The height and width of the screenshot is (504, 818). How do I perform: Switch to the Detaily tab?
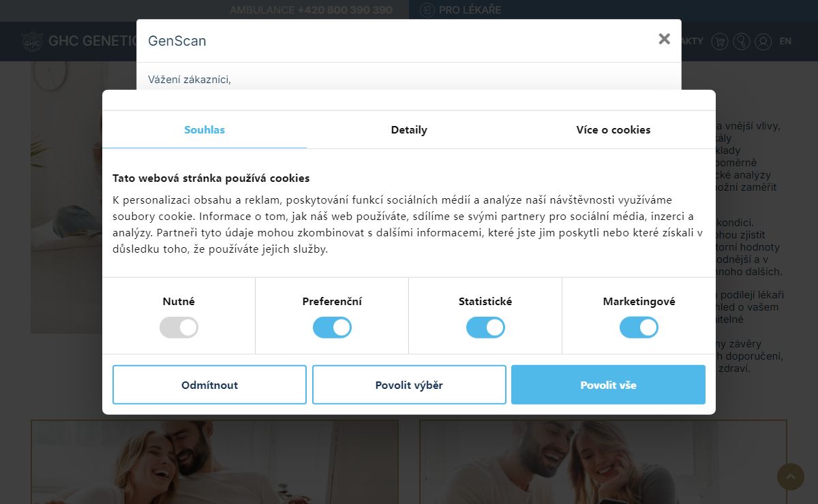tap(409, 129)
